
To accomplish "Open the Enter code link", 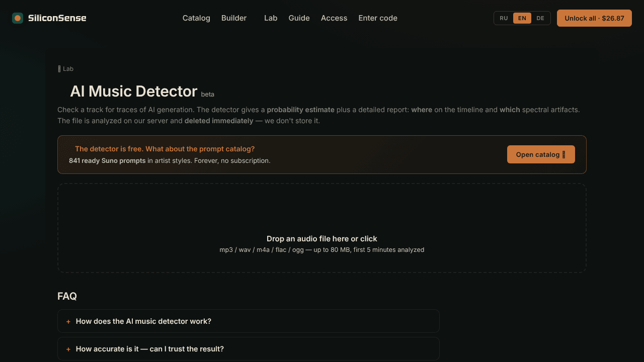I will tap(378, 18).
